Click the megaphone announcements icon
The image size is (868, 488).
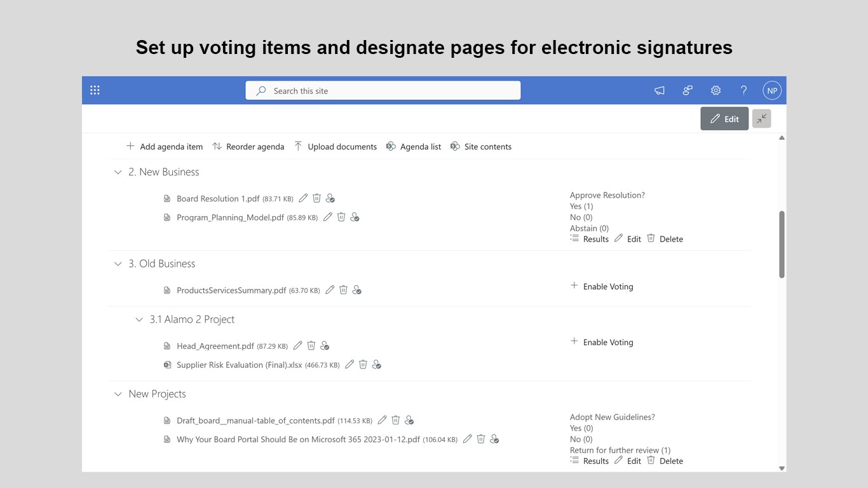(660, 90)
